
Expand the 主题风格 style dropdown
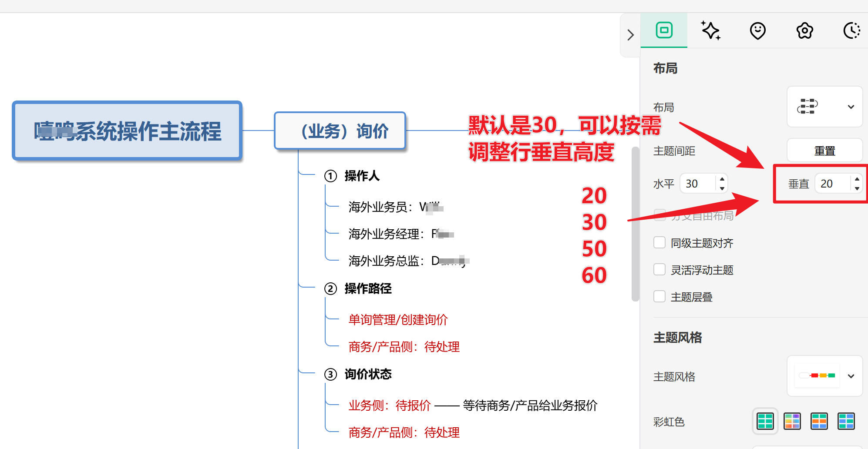(x=824, y=376)
